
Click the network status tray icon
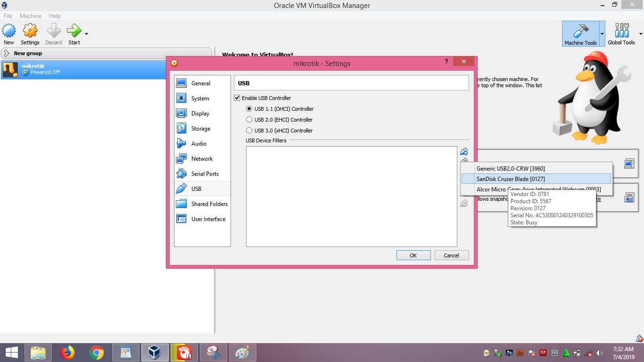click(588, 353)
